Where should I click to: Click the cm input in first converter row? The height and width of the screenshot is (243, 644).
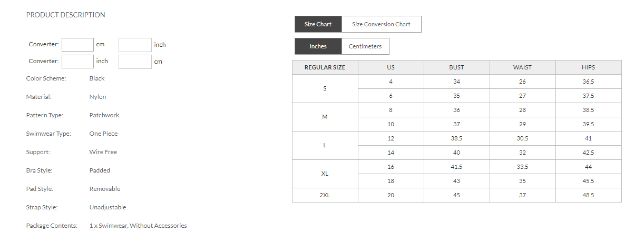pos(77,45)
